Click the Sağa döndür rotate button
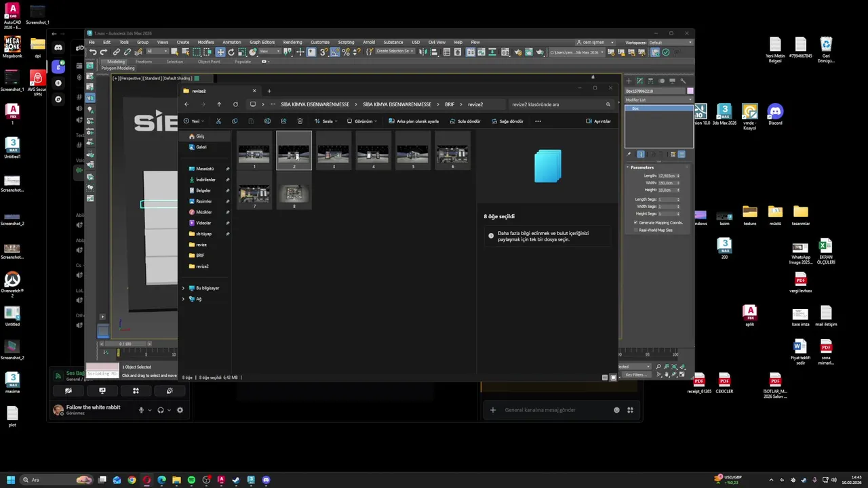 (x=507, y=121)
